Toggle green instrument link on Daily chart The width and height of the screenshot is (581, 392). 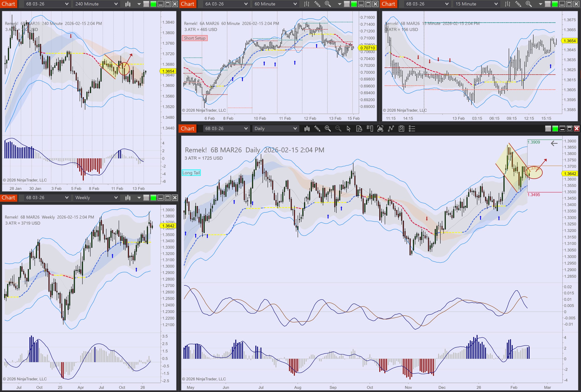tap(555, 129)
